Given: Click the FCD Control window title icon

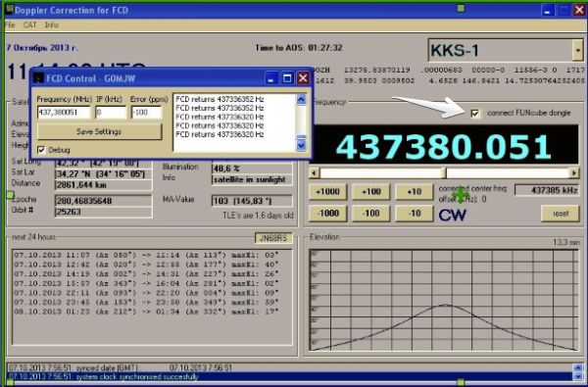Looking at the screenshot, I should pos(38,77).
